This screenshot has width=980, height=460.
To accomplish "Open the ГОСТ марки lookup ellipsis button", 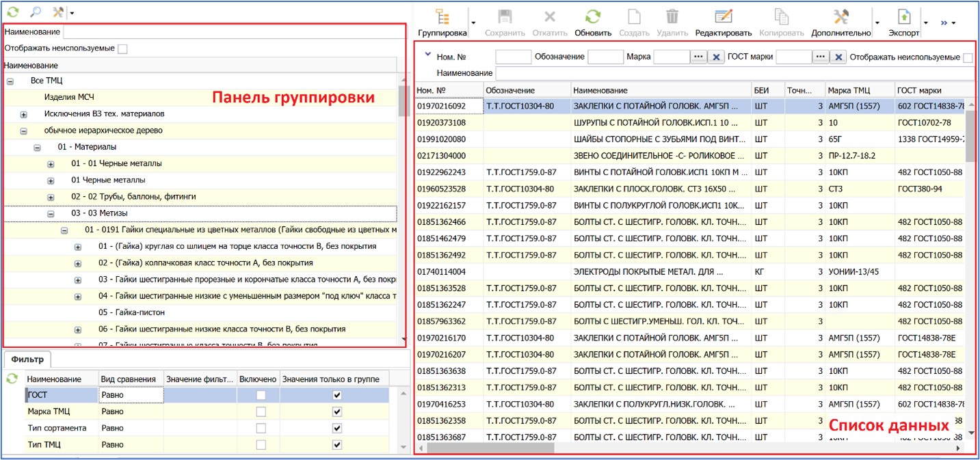I will pos(821,57).
